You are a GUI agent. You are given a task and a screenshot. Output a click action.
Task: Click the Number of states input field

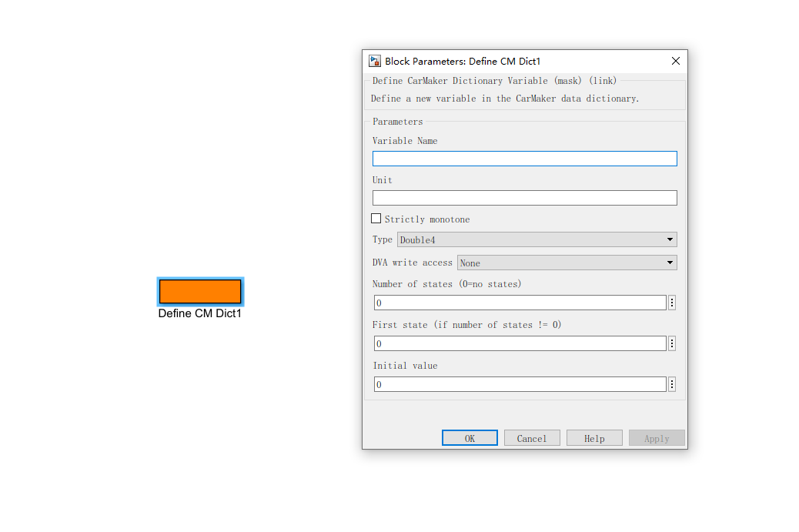[x=520, y=303]
